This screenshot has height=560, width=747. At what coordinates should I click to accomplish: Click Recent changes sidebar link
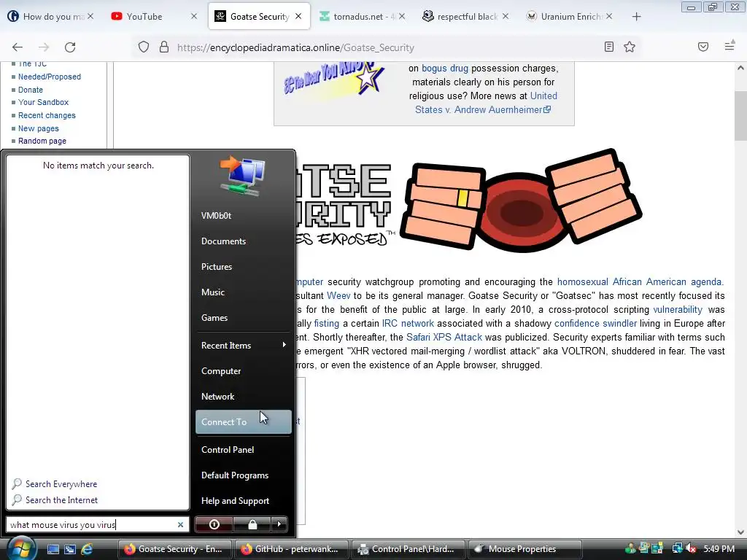[47, 115]
